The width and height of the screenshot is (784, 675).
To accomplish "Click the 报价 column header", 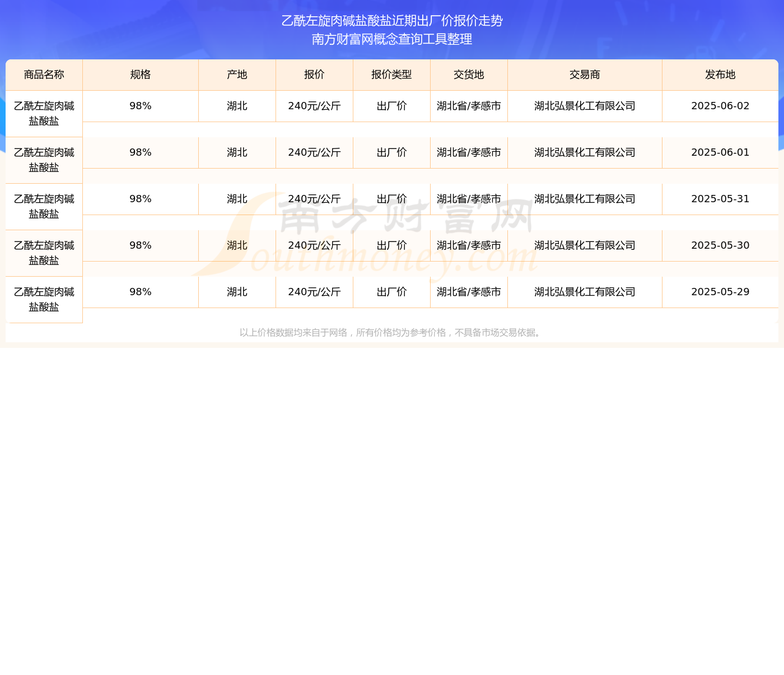I will (x=315, y=75).
